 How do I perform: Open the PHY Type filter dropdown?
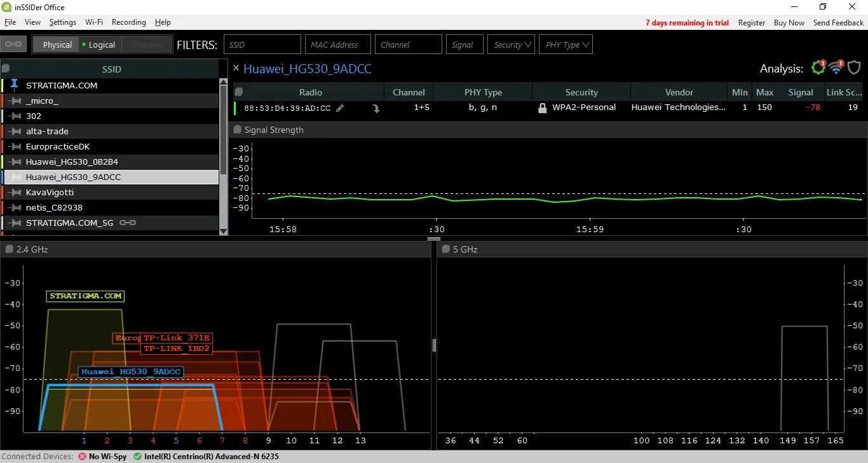(x=566, y=45)
